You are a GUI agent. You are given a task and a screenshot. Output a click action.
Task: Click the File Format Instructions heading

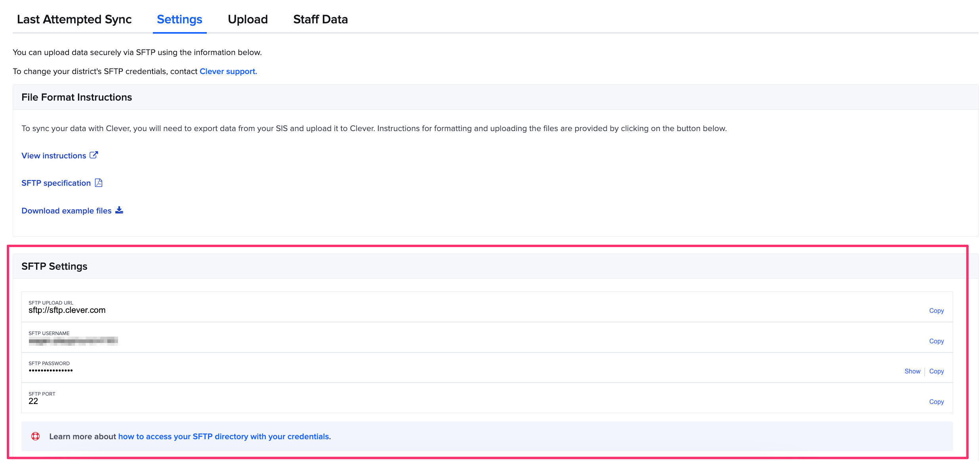pos(76,97)
